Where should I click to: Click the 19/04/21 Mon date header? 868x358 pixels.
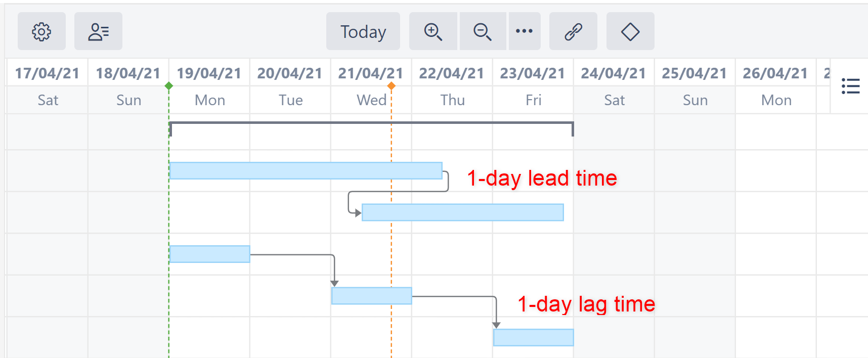coord(209,72)
